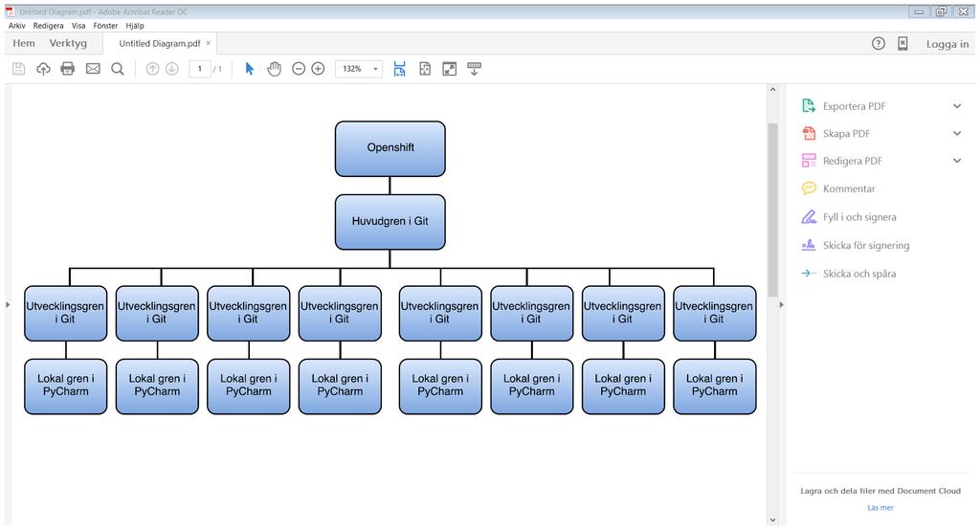Click fit to width scrolling icon
Viewport: 980px width, 530px height.
coord(399,69)
